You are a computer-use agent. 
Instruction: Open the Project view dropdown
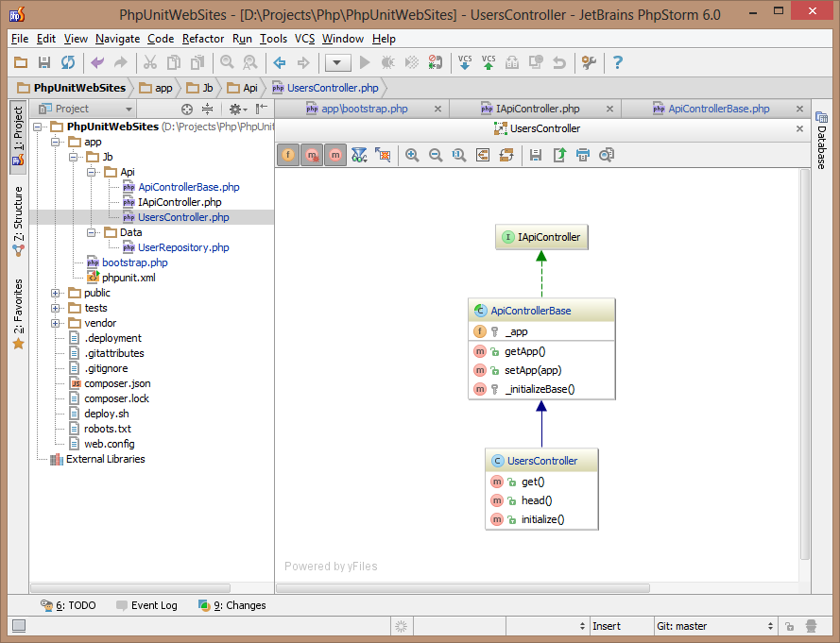click(85, 109)
